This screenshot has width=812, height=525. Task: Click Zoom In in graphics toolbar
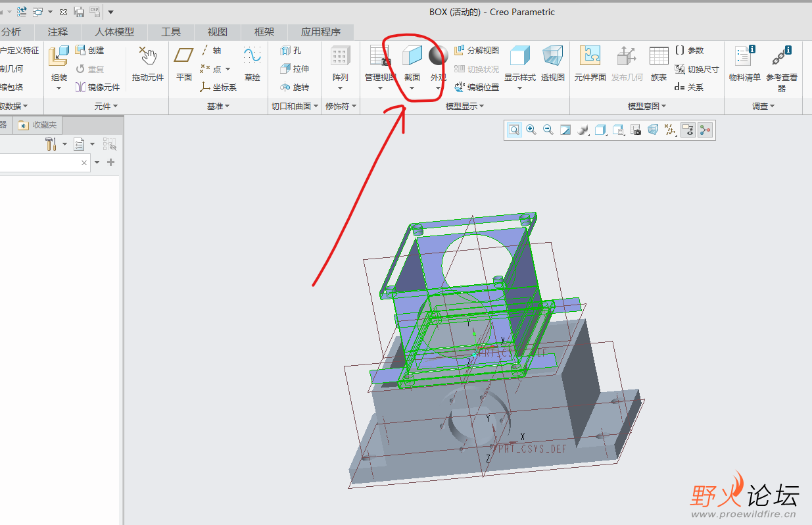tap(531, 130)
